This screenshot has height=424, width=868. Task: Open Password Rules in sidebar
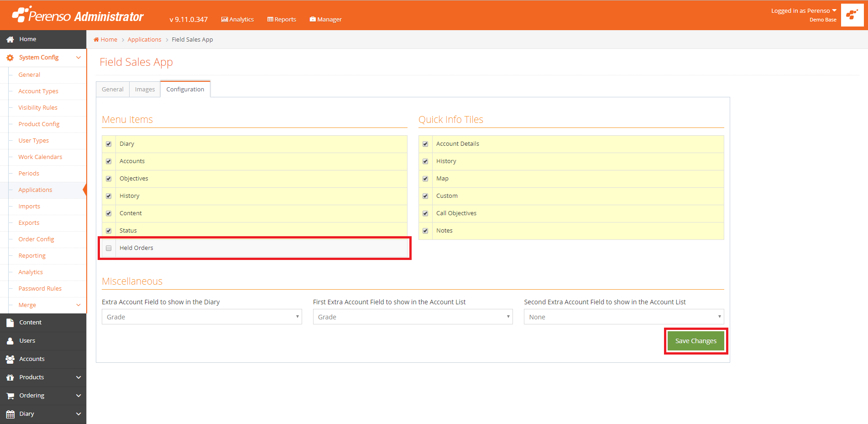pyautogui.click(x=40, y=289)
